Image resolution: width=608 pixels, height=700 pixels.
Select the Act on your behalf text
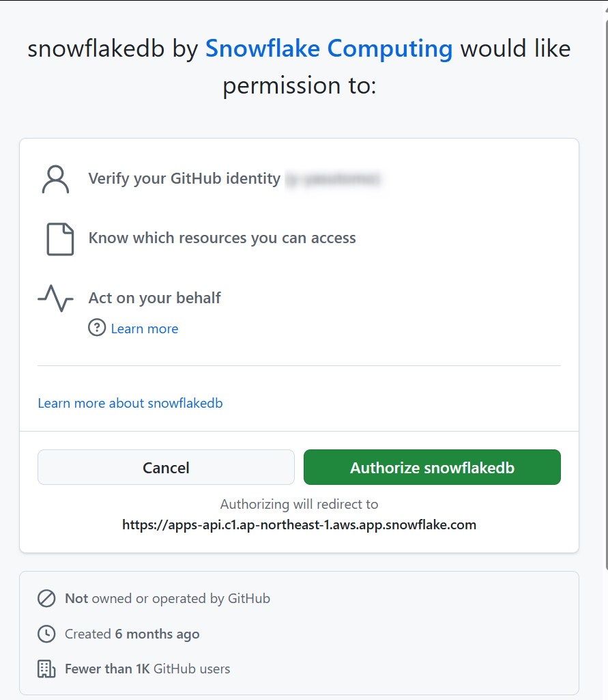coord(154,298)
